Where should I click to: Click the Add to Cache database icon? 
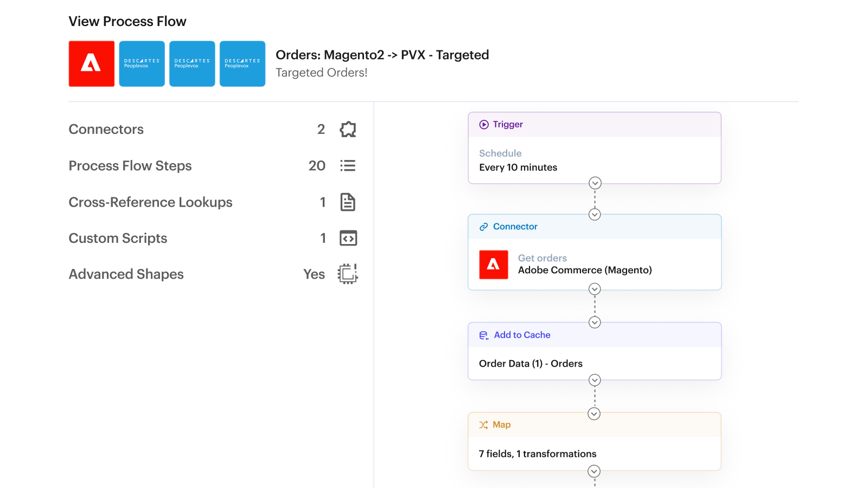coord(484,336)
